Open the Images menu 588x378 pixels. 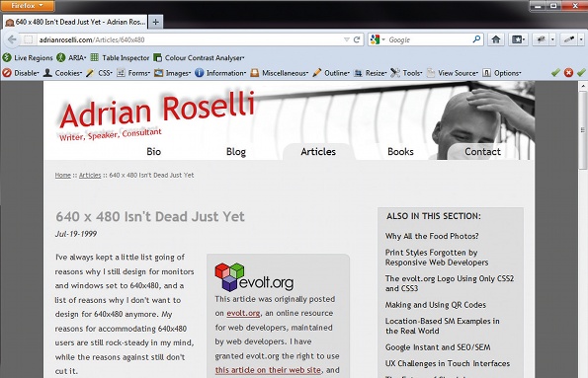coord(173,73)
